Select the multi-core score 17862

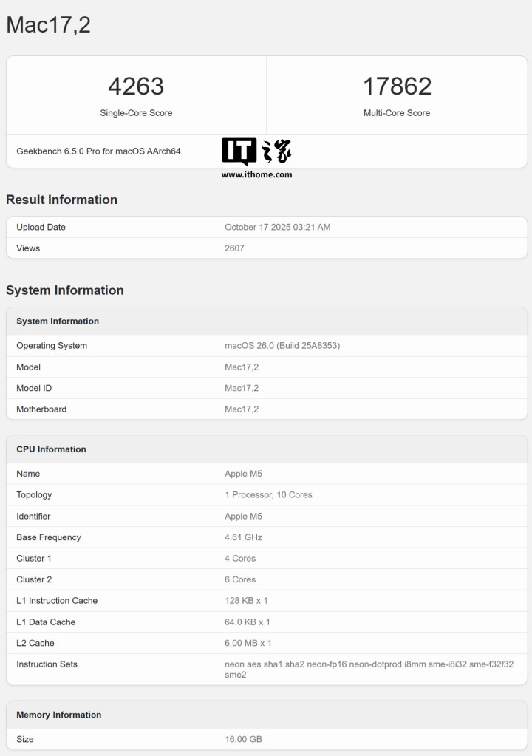(x=397, y=86)
